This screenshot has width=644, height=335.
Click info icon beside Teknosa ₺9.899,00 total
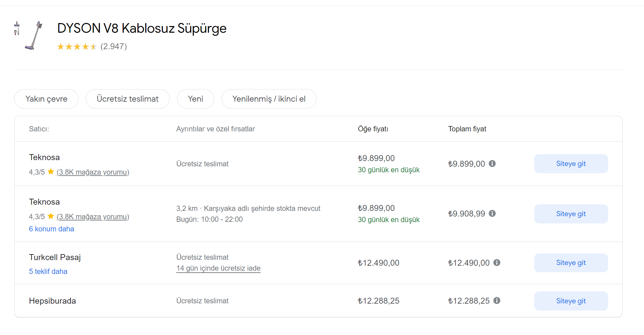coord(492,164)
